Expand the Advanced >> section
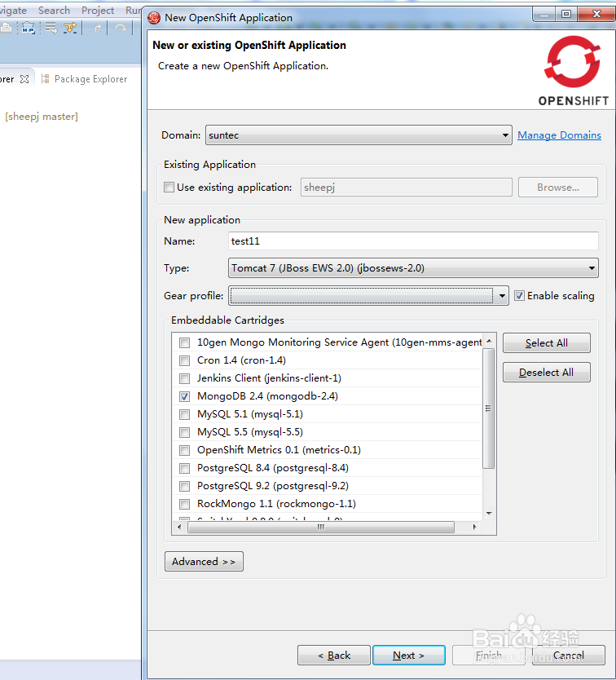 tap(204, 562)
